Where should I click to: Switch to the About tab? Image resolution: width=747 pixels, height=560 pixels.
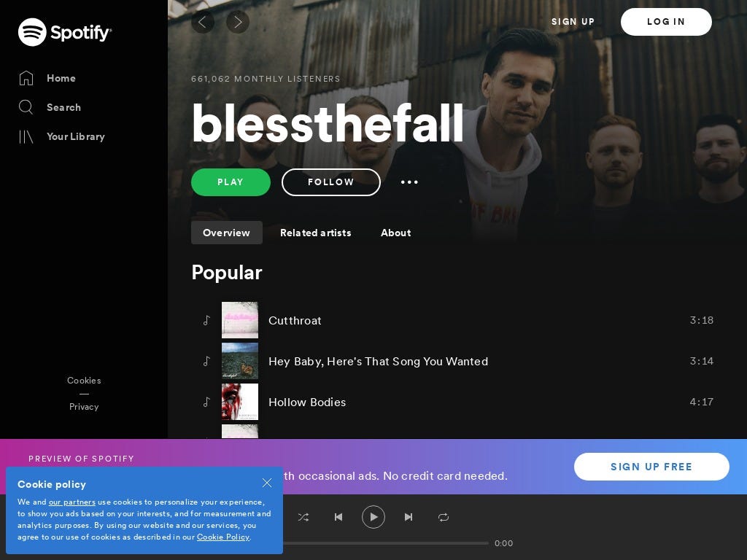(396, 233)
